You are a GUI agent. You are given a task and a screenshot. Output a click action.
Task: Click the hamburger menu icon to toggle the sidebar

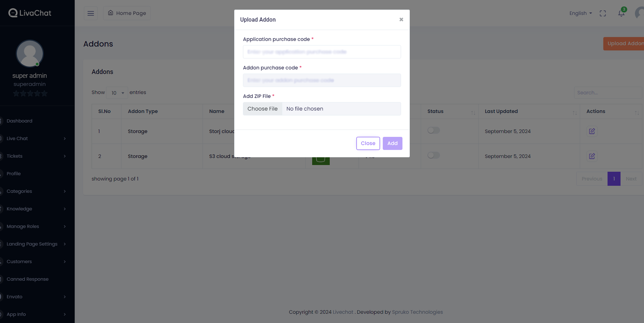pos(91,13)
